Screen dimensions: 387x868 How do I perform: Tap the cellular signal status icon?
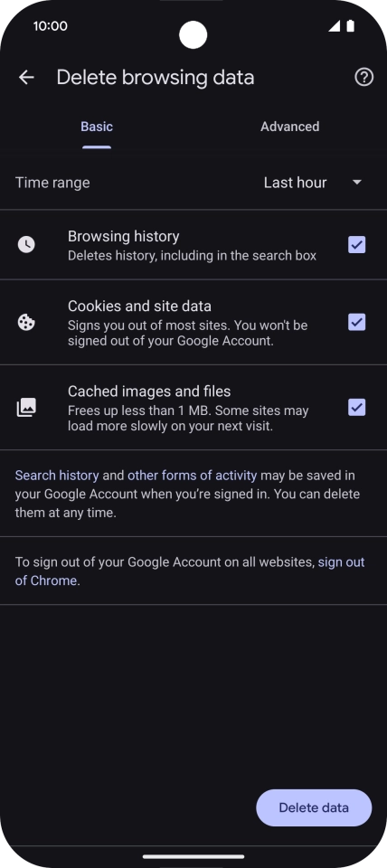pyautogui.click(x=334, y=26)
